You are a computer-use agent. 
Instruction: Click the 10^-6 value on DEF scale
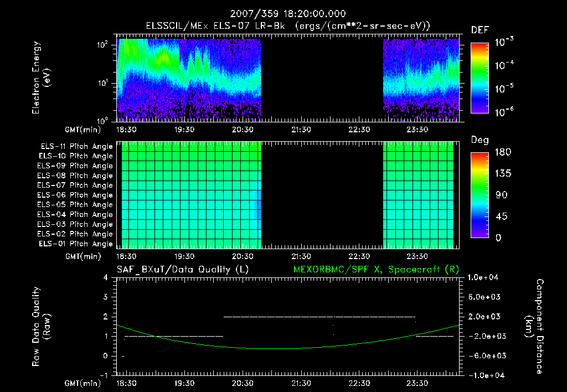(x=504, y=112)
